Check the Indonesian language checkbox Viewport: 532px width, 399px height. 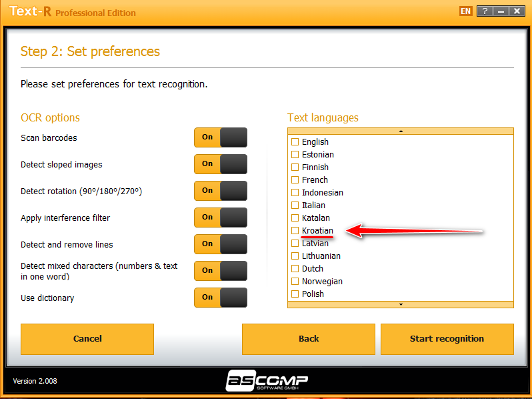pos(295,193)
